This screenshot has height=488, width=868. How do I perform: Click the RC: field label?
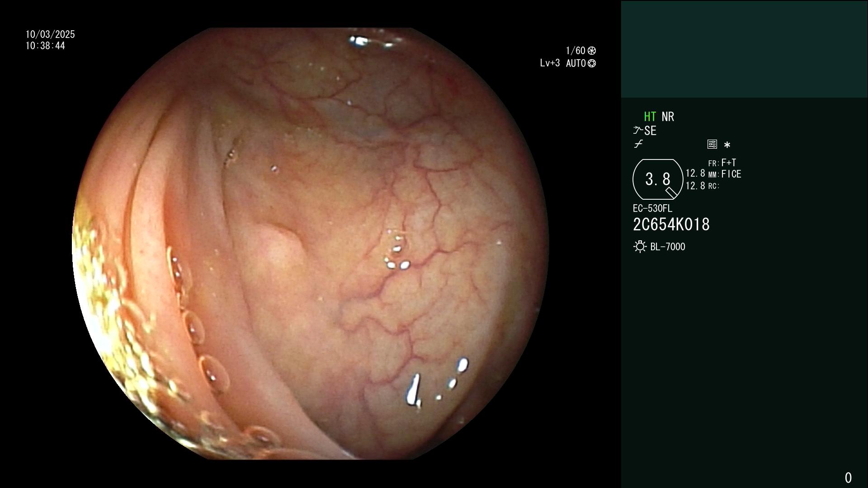(714, 186)
